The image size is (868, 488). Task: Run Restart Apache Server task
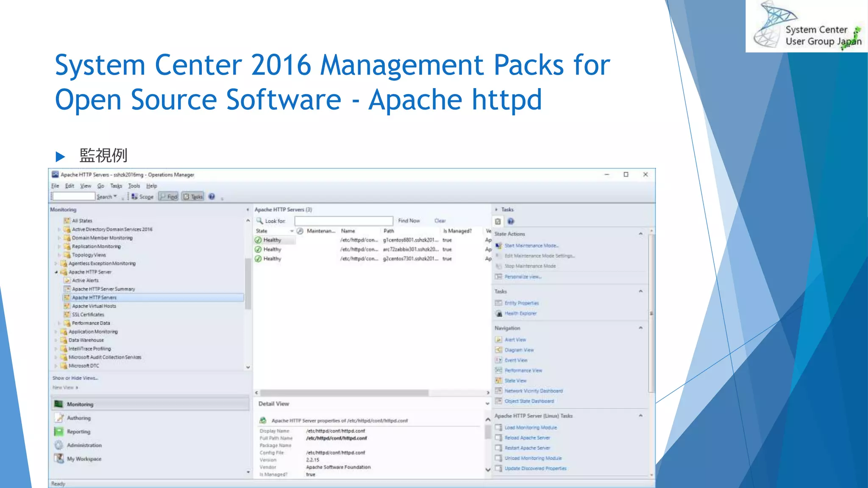click(x=527, y=448)
